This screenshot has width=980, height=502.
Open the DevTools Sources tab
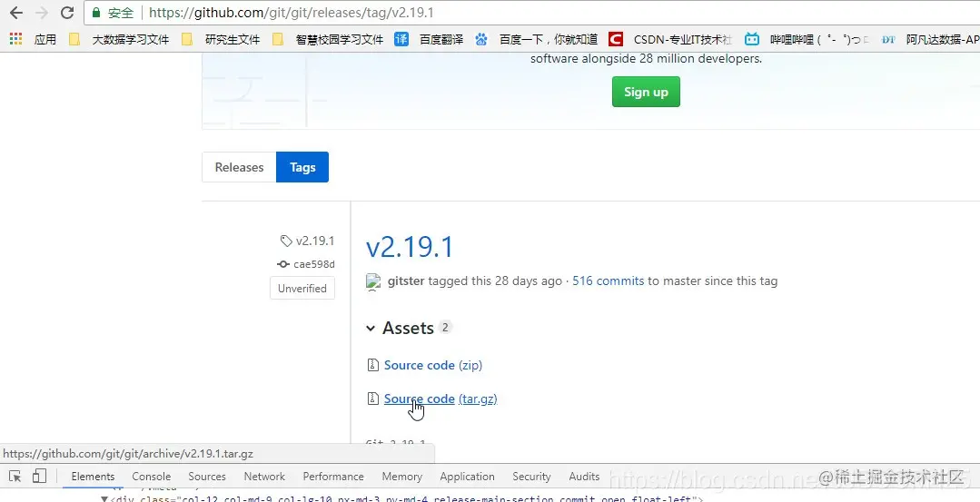[207, 477]
